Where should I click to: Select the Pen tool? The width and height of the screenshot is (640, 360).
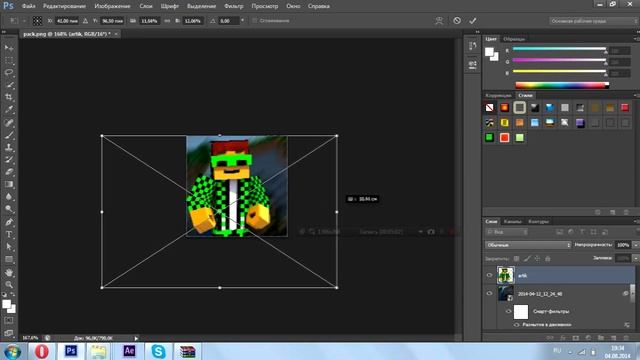coord(9,222)
